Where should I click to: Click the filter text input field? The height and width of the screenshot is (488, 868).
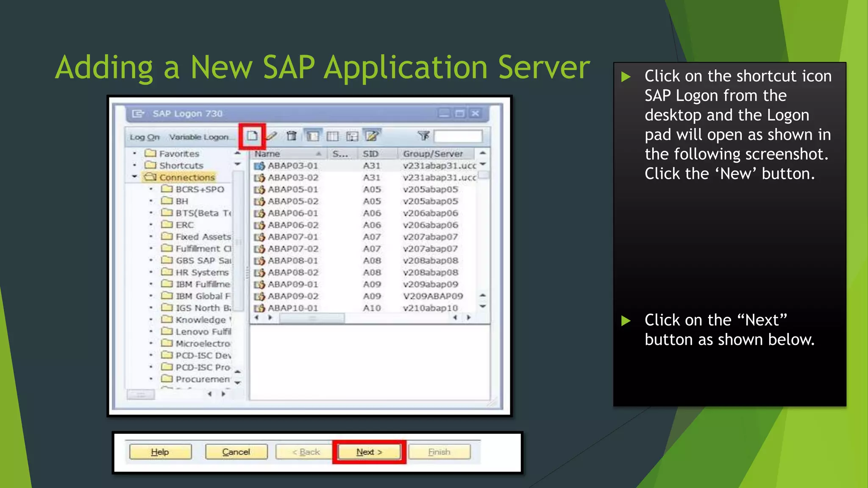pos(458,136)
